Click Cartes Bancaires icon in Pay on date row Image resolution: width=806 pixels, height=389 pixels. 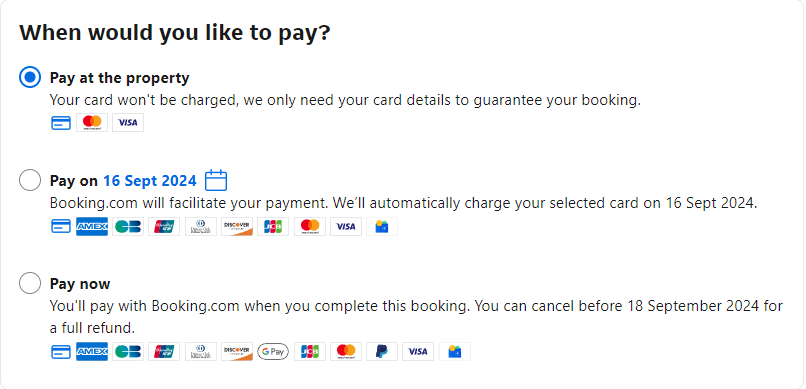pyautogui.click(x=128, y=226)
